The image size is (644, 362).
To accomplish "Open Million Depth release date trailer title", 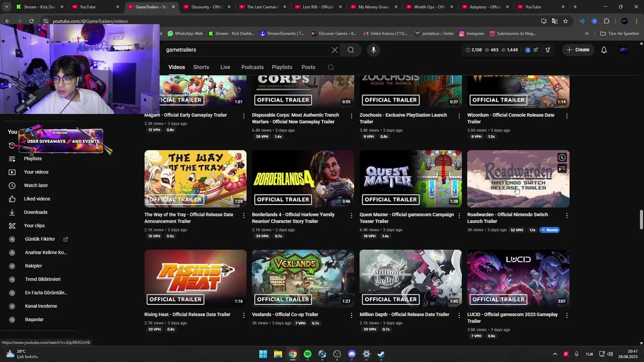I will click(x=405, y=315).
